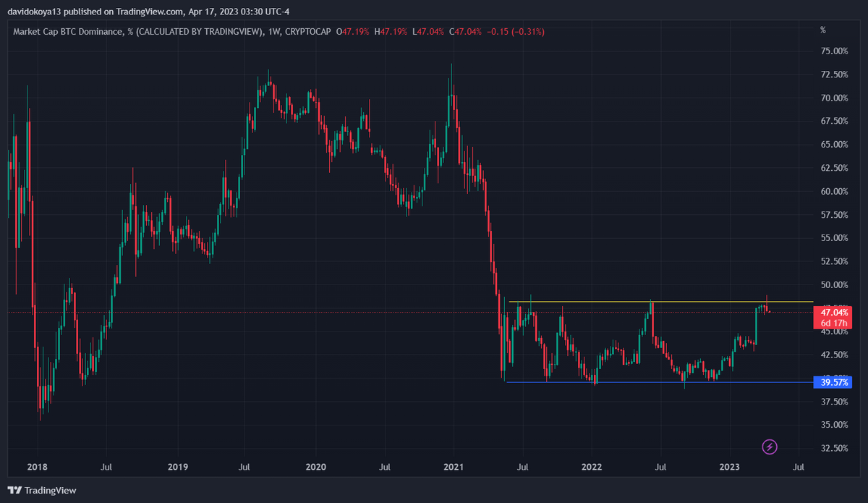Click the 2021 label on time axis
This screenshot has width=868, height=503.
click(x=454, y=469)
